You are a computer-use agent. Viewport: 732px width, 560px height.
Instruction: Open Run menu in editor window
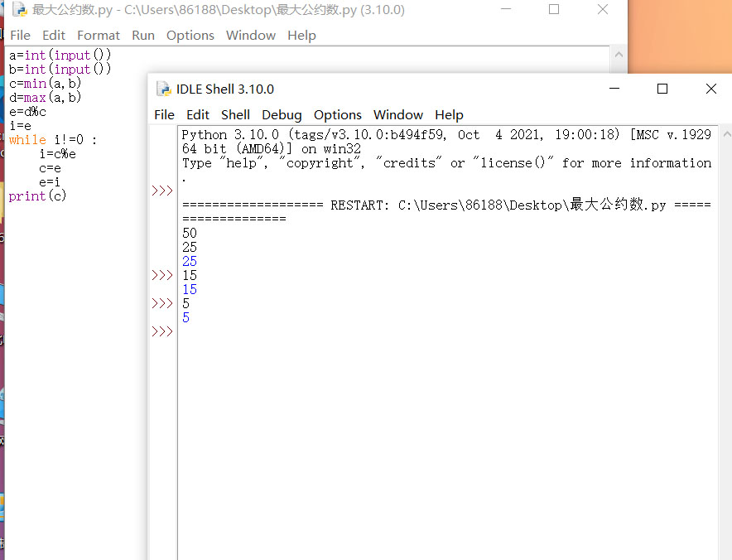click(143, 36)
